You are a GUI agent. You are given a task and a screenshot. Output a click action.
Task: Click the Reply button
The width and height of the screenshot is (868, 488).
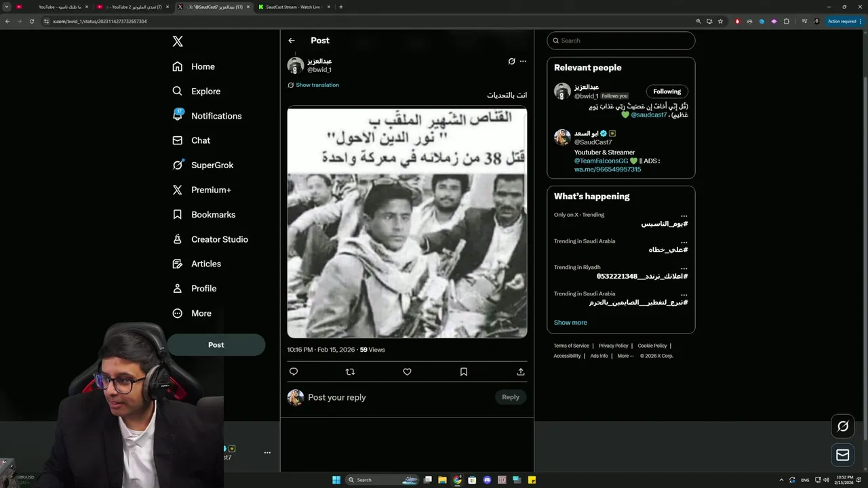(511, 397)
